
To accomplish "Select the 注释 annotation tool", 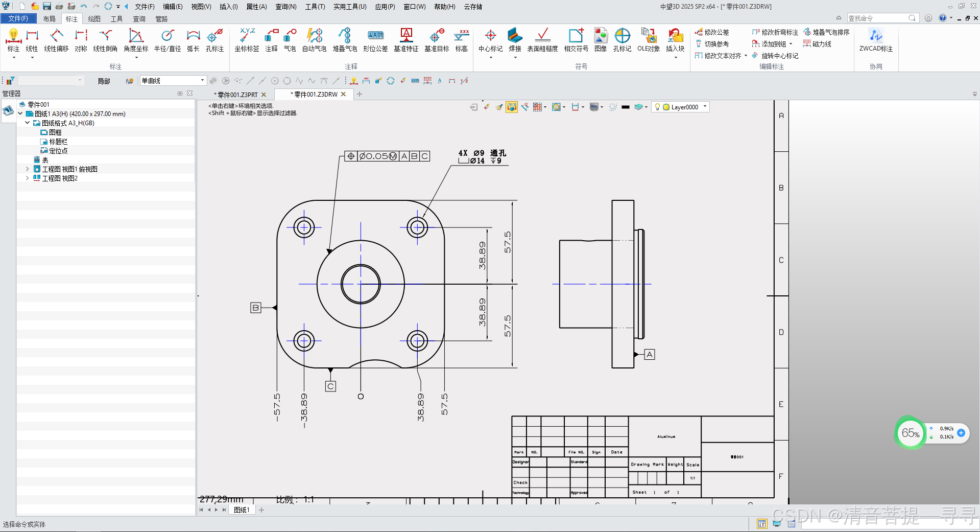I will [x=271, y=40].
